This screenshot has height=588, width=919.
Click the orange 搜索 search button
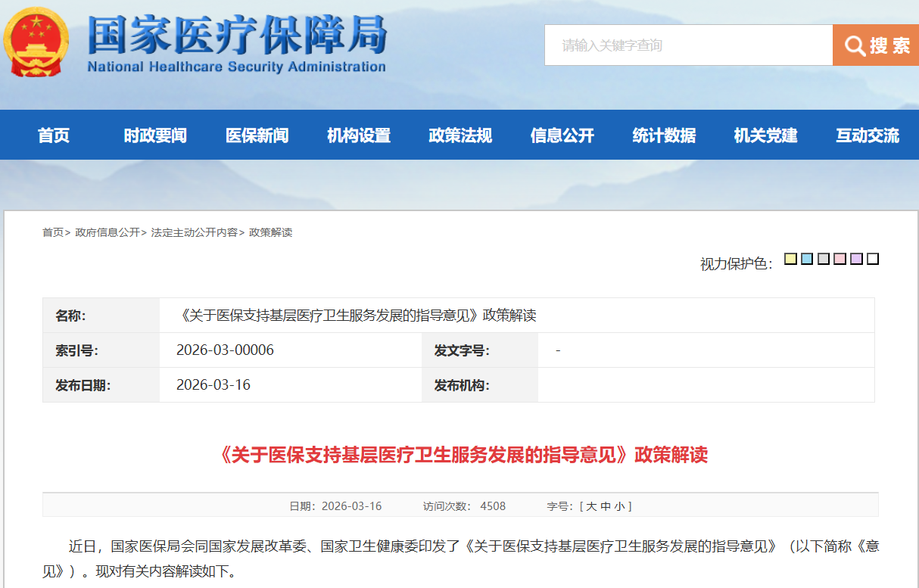click(x=876, y=45)
